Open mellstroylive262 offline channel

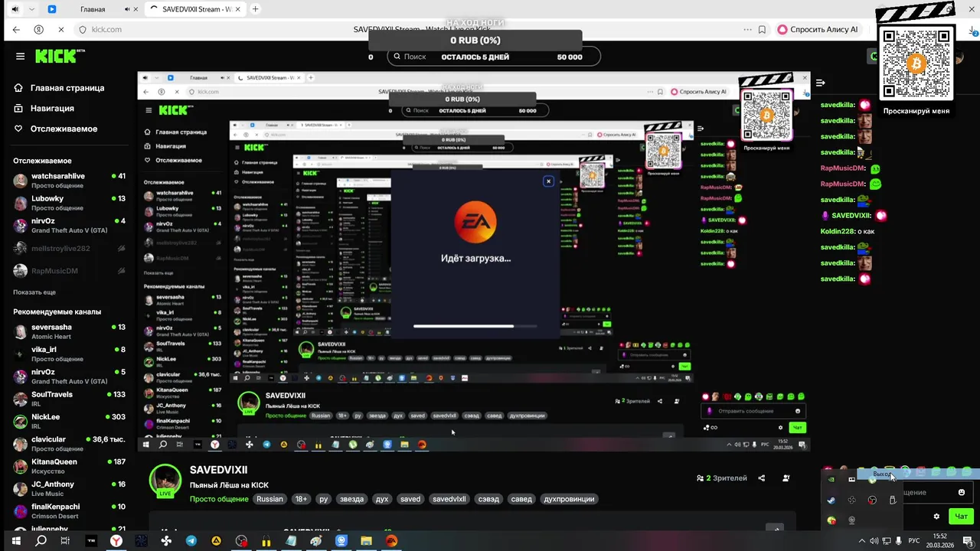click(69, 249)
